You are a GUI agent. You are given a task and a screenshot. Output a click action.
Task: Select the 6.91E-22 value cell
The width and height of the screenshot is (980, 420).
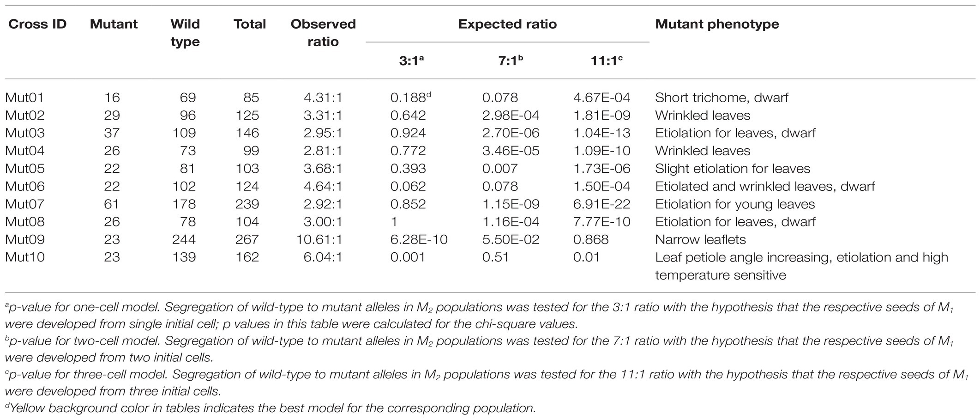601,204
